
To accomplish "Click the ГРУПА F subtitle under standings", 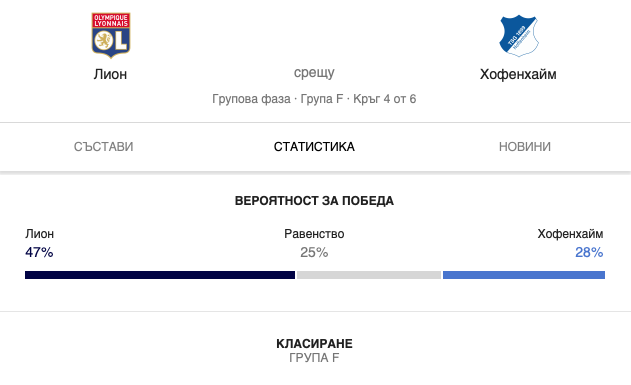I will coord(314,358).
